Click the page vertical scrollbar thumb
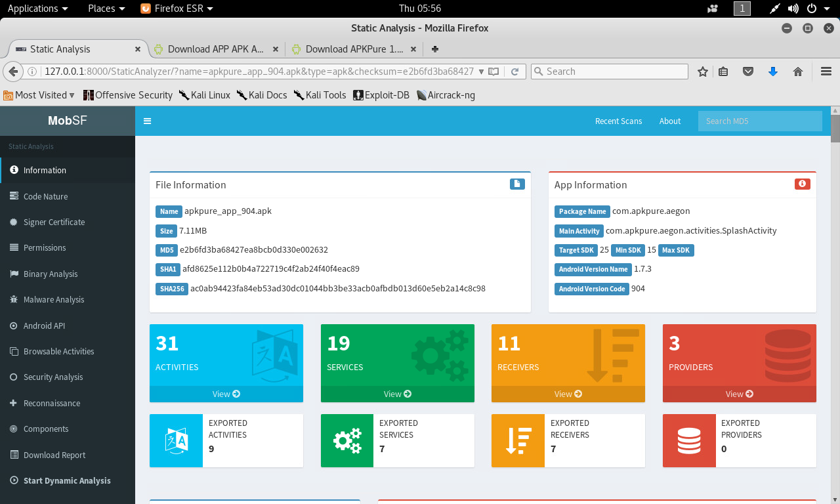Image resolution: width=840 pixels, height=504 pixels. click(835, 127)
